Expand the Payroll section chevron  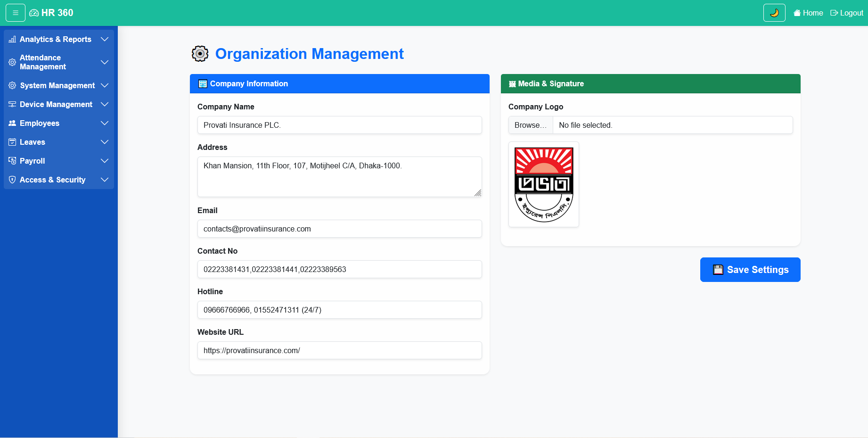click(x=105, y=161)
